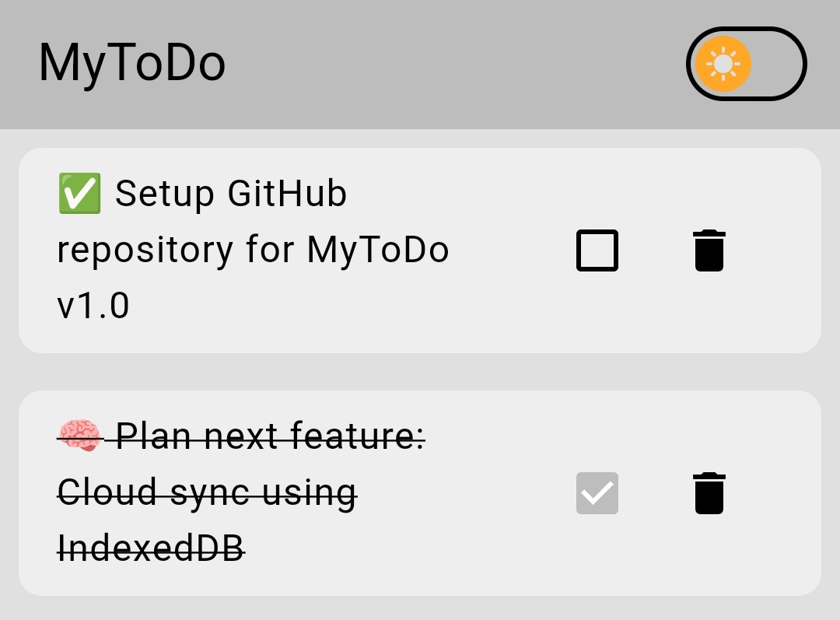Click the checked checkbox on the second card
Image resolution: width=840 pixels, height=620 pixels.
[x=597, y=493]
